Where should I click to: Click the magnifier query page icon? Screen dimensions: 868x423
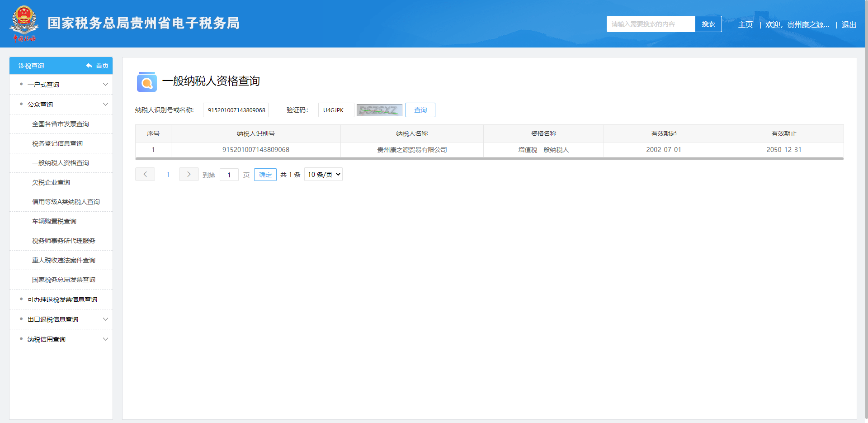tap(146, 82)
